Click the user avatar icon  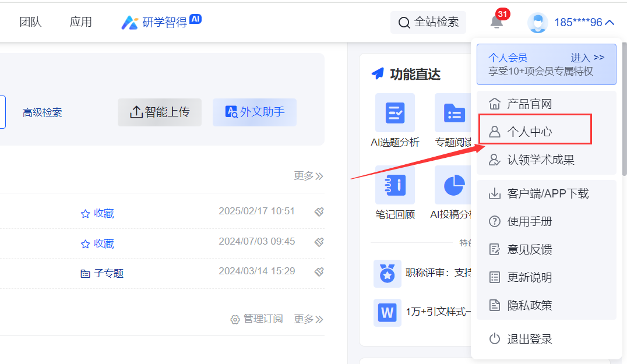coord(537,23)
